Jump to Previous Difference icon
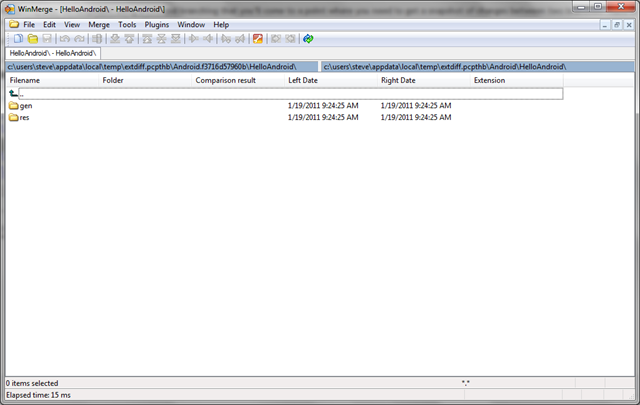The height and width of the screenshot is (405, 640). click(x=129, y=39)
